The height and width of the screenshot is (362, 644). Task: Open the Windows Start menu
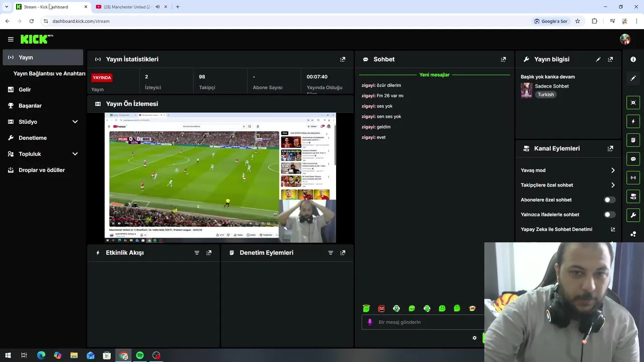[8, 355]
